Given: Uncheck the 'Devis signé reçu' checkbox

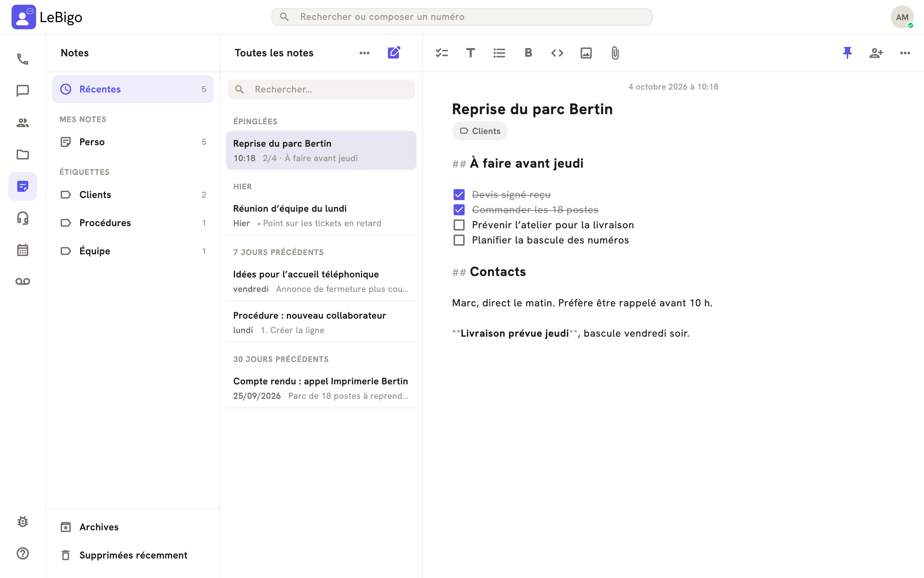Looking at the screenshot, I should (459, 195).
